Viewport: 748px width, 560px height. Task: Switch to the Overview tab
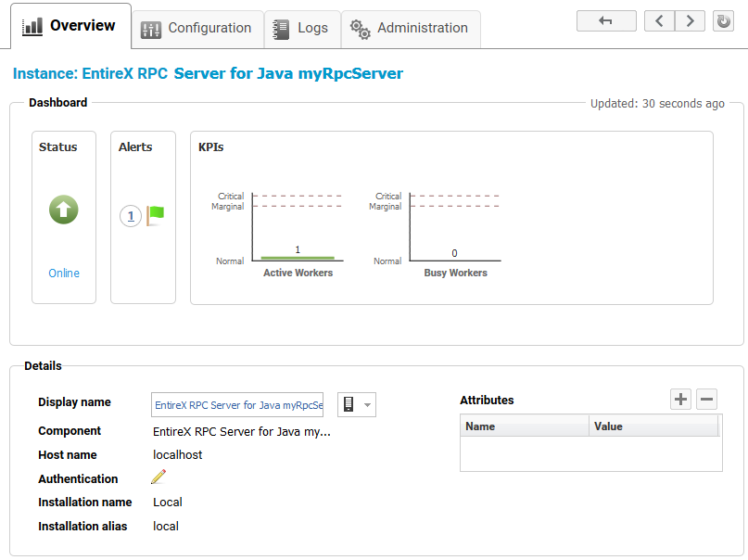click(70, 26)
